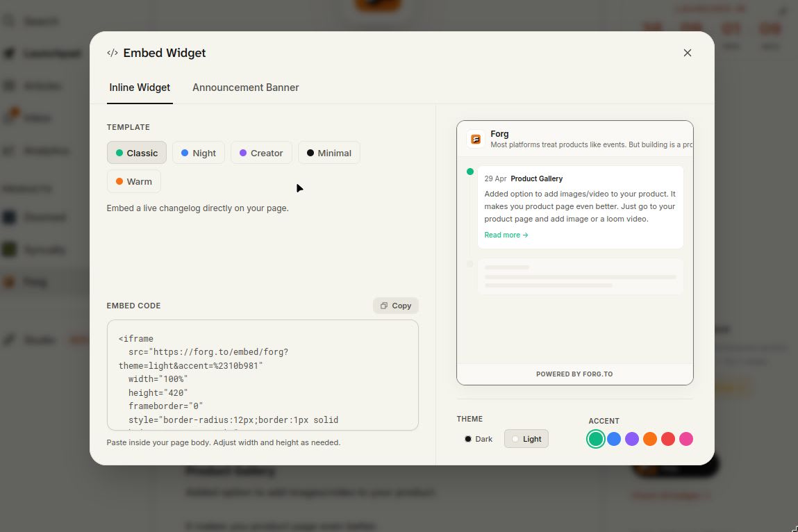Select the Classic template
This screenshot has width=798, height=532.
click(136, 153)
